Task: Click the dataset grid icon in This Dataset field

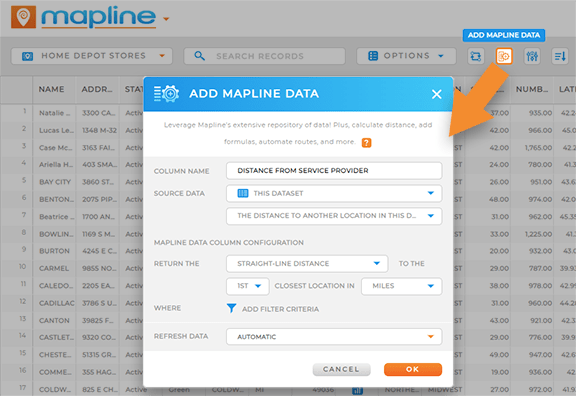Action: coord(243,193)
